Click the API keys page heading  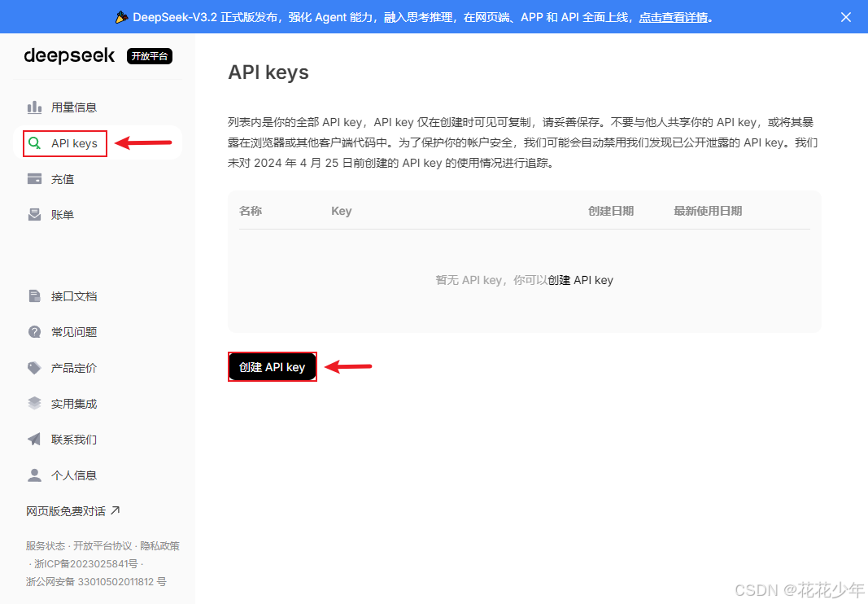(268, 72)
